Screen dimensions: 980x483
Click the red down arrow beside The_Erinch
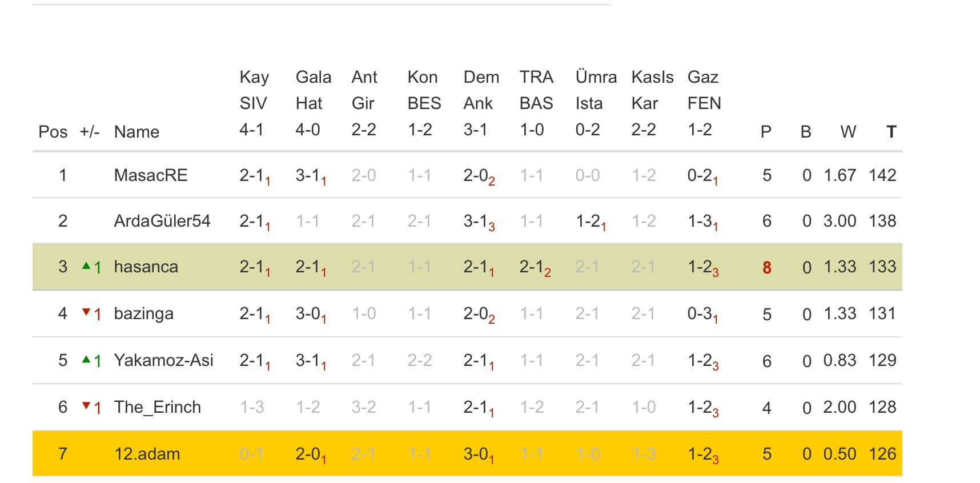coord(87,406)
